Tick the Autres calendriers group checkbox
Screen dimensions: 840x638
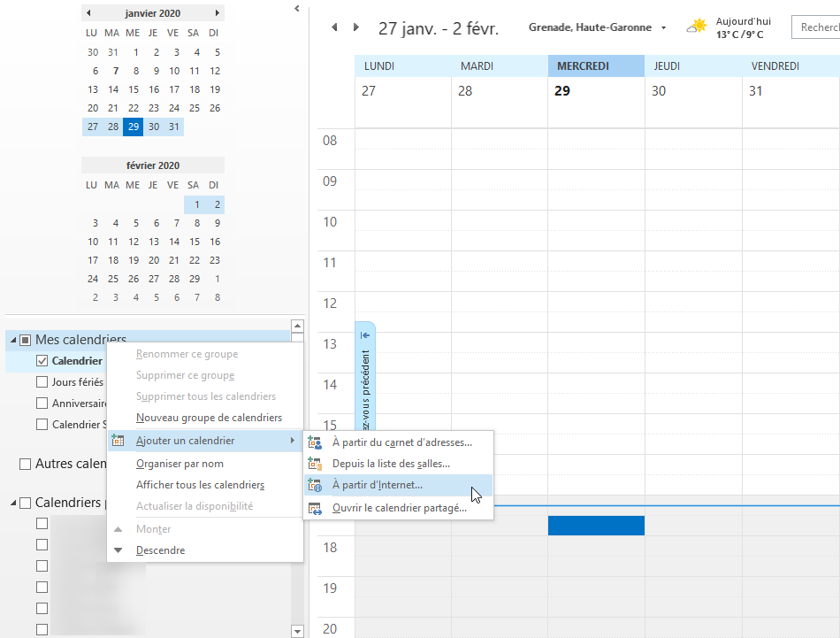[26, 464]
